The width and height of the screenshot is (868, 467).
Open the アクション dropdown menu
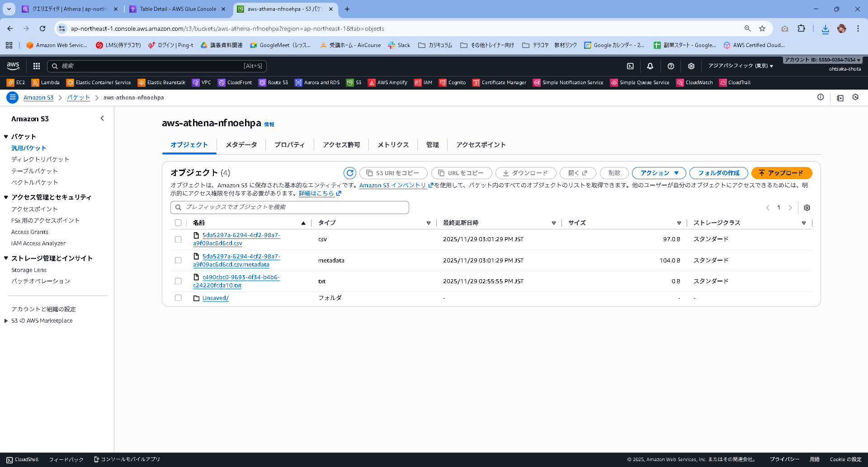(659, 173)
